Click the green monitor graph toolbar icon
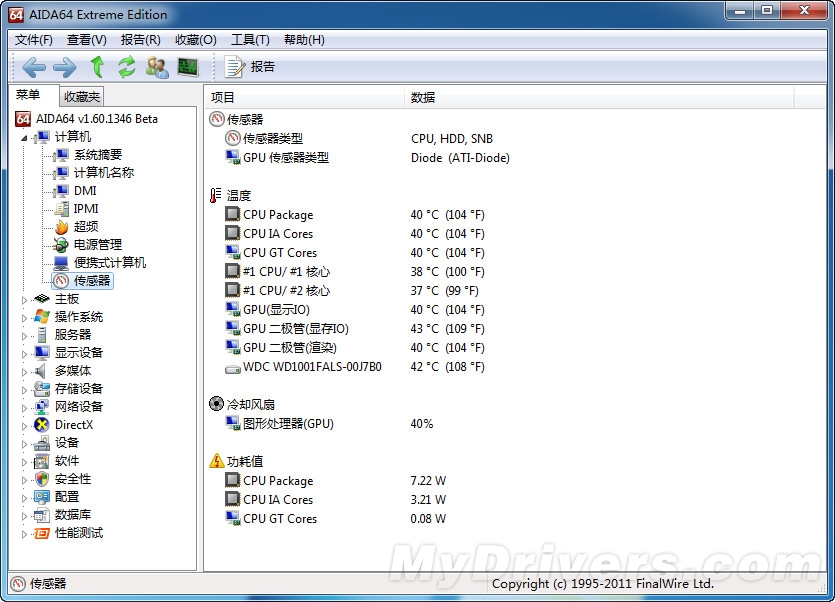 tap(187, 67)
